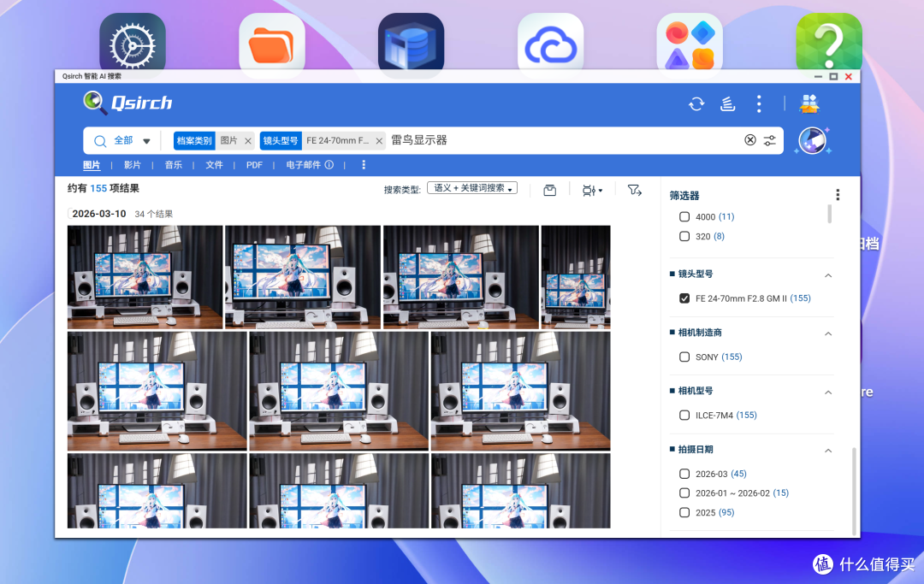Screen dimensions: 924x584
Task: Collapse the 相机型号 filter section
Action: (x=828, y=392)
